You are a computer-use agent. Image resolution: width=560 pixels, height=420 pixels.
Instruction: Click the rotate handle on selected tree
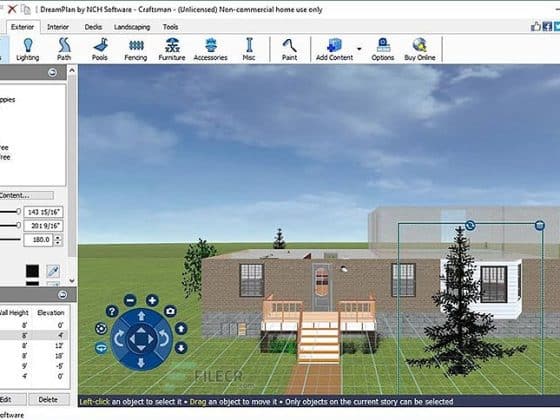[470, 225]
